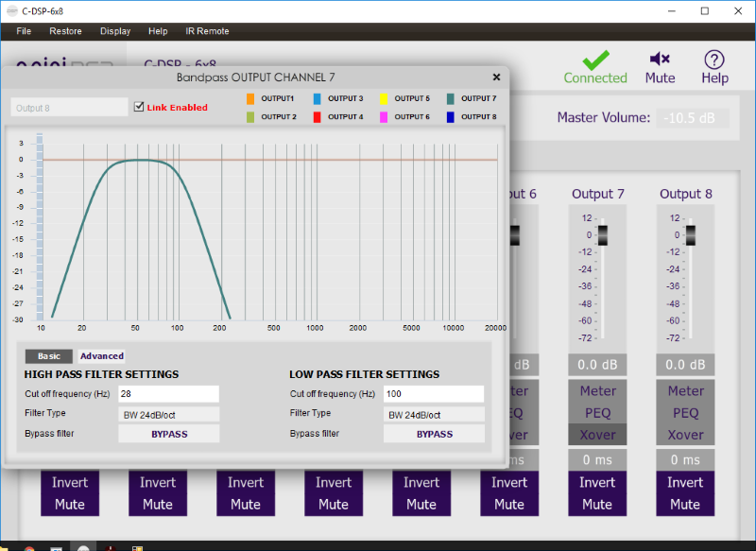Select the blue OUTPUT 3 legend swatch
Image resolution: width=756 pixels, height=551 pixels.
click(x=317, y=99)
